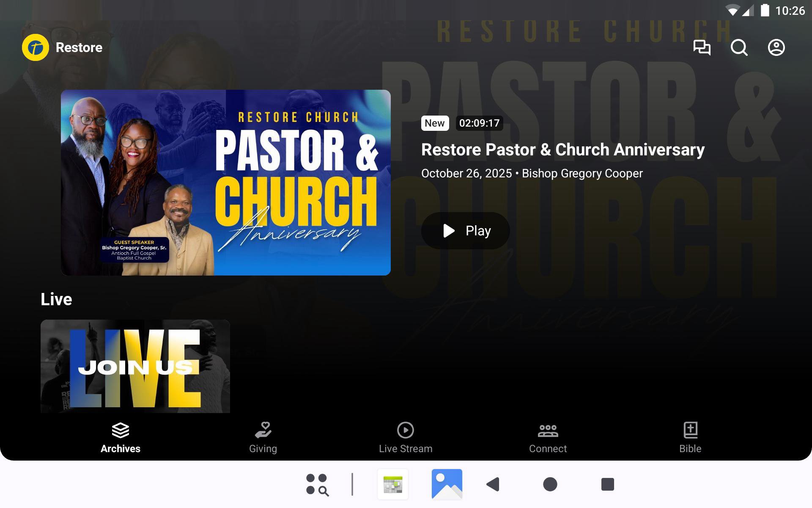Open the chat messages icon

point(702,47)
